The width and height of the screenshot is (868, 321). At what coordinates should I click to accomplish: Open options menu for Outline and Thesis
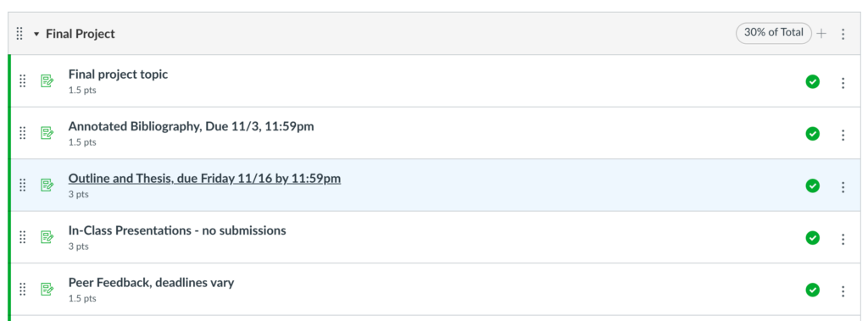[843, 187]
